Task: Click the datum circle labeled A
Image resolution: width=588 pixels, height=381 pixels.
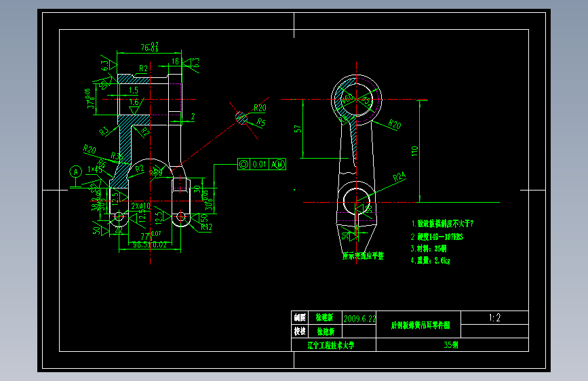Action: pos(76,172)
